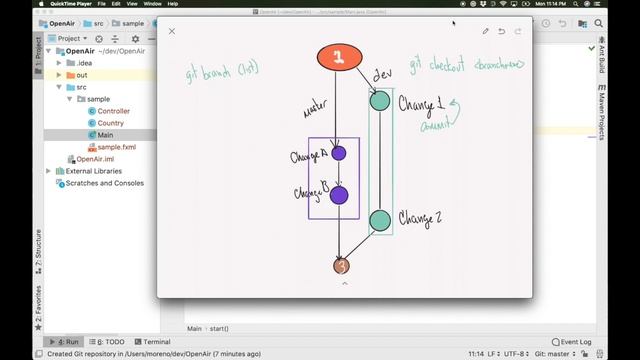Screen dimensions: 640x360
Task: Click the IDE search everywhere magnifier
Action: tap(598, 24)
